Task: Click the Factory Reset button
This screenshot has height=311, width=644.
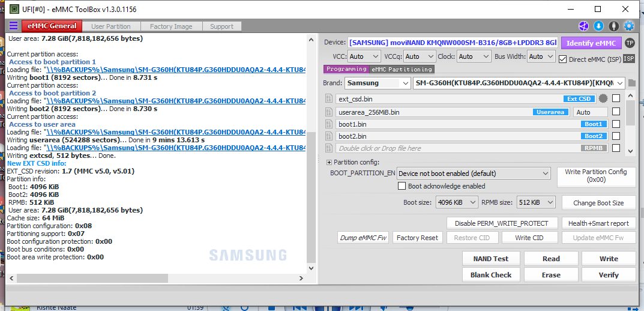Action: coord(417,238)
